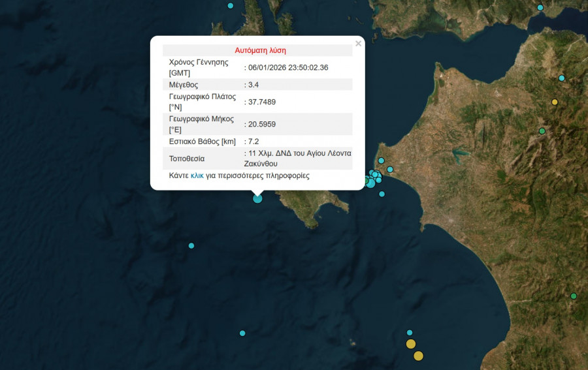Click the yellow marker on the eastern mainland
The width and height of the screenshot is (588, 370).
[x=555, y=102]
